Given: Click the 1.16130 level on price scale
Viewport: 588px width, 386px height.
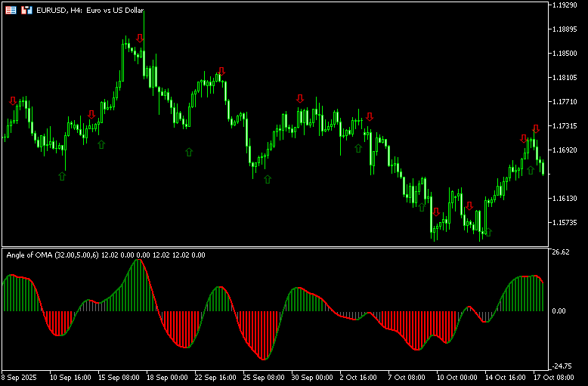Looking at the screenshot, I should click(x=564, y=199).
